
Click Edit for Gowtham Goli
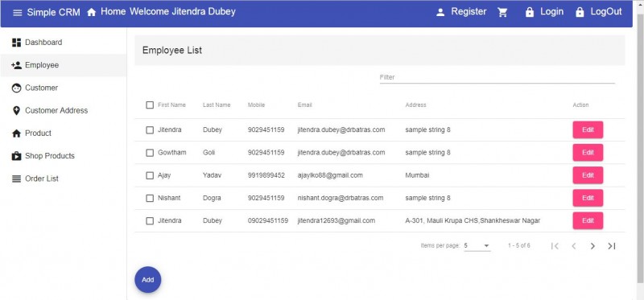click(x=588, y=153)
